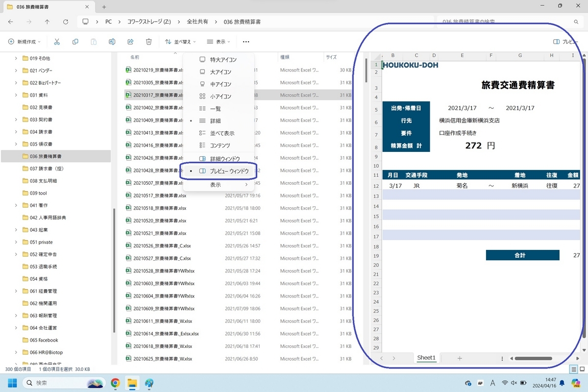This screenshot has height=392, width=588.
Task: Click the プレビュー pane button at top right
Action: click(x=566, y=42)
